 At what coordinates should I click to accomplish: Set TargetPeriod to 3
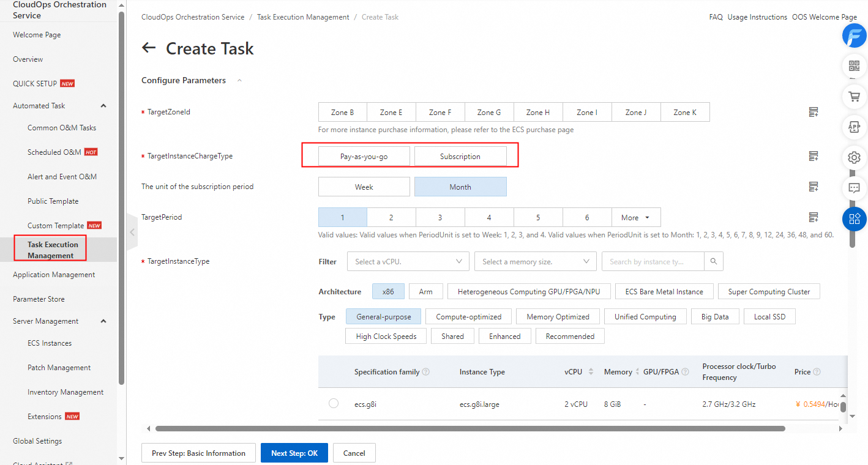(440, 217)
